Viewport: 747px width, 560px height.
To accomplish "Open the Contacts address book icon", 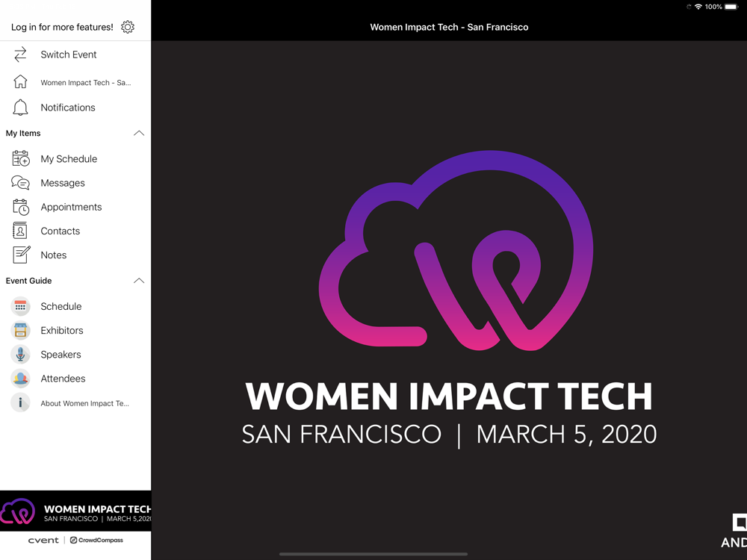I will tap(20, 231).
